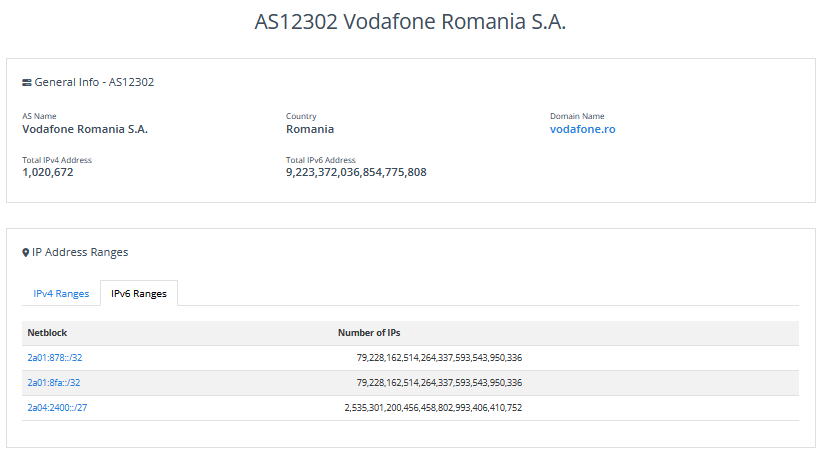The image size is (829, 459).
Task: Click the Number of IPs column header
Action: 369,333
